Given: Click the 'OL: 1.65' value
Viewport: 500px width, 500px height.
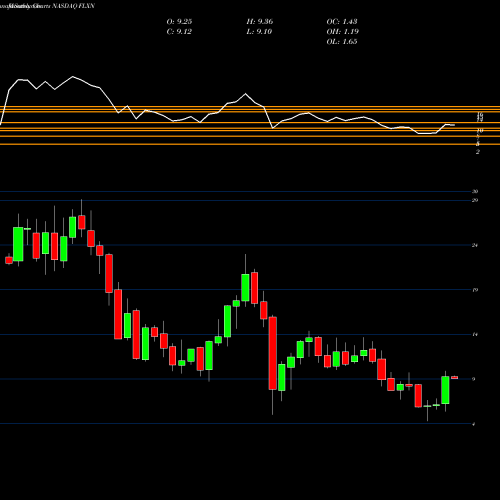Looking at the screenshot, I should pos(342,42).
